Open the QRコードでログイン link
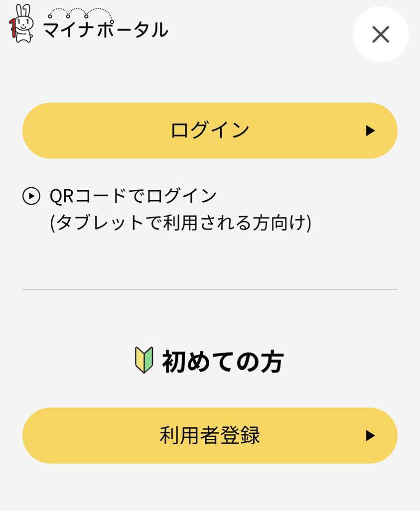420x511 pixels. 133,196
